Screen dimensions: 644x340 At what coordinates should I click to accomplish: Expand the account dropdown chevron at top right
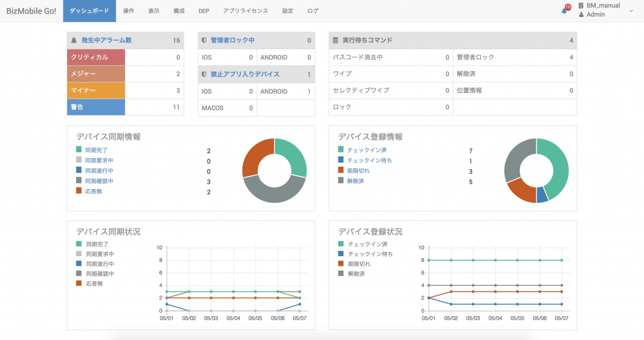pyautogui.click(x=632, y=11)
